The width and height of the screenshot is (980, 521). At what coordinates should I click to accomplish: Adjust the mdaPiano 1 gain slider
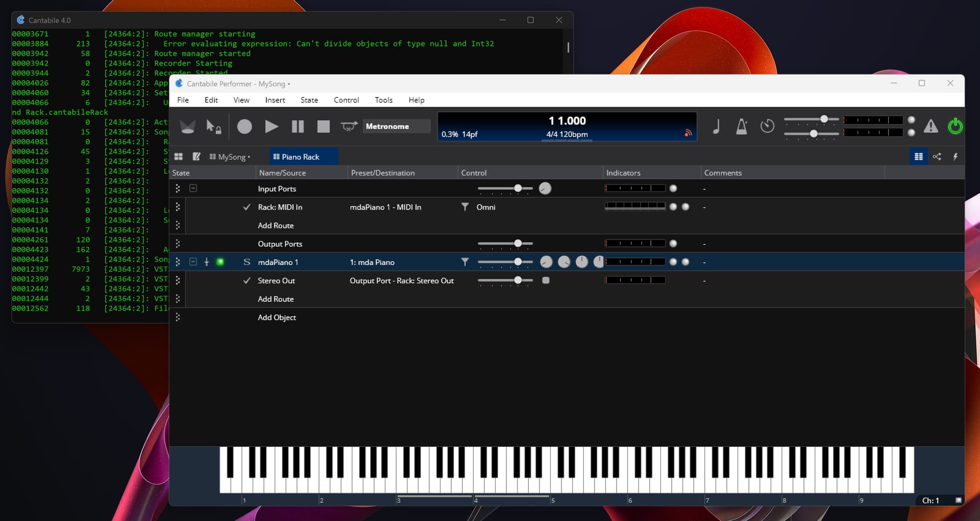tap(518, 262)
